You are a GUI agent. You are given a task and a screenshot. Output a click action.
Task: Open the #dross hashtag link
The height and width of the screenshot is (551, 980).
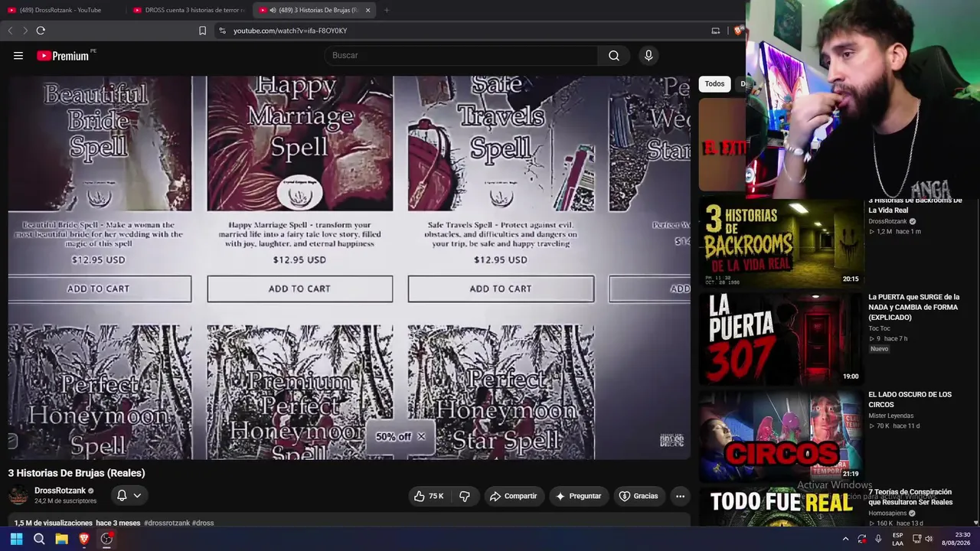pos(203,523)
